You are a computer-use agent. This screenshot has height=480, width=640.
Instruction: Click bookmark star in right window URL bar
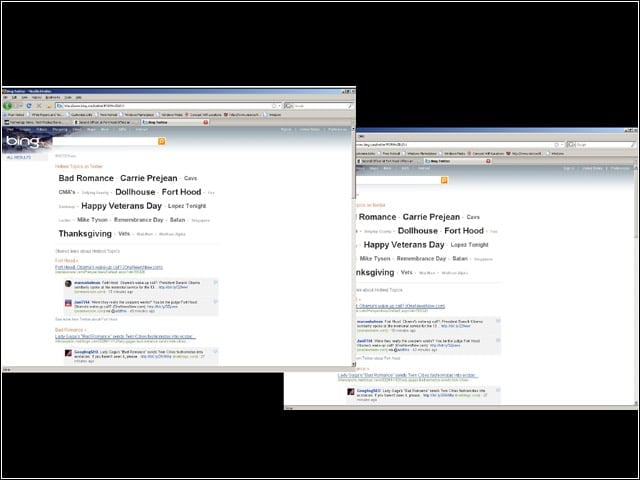556,144
